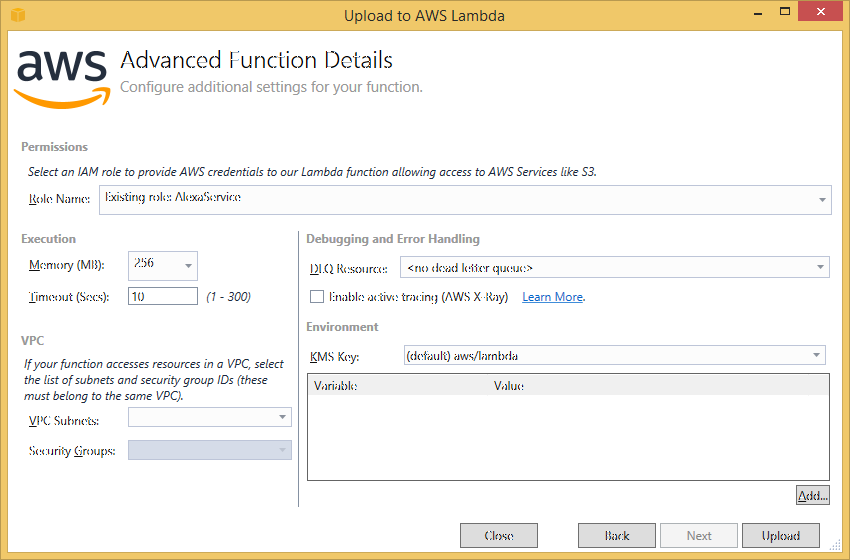Click the AWS logo image
Viewport: 850px width, 560px height.
pyautogui.click(x=60, y=75)
